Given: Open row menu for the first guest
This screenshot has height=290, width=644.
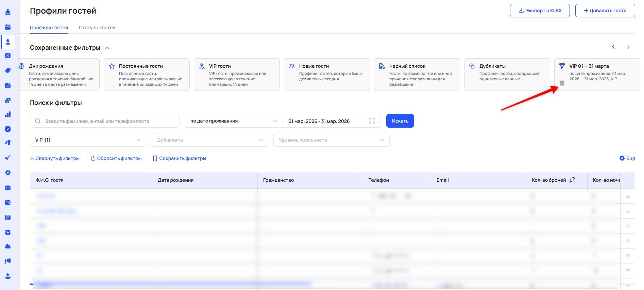Looking at the screenshot, I should (x=627, y=196).
